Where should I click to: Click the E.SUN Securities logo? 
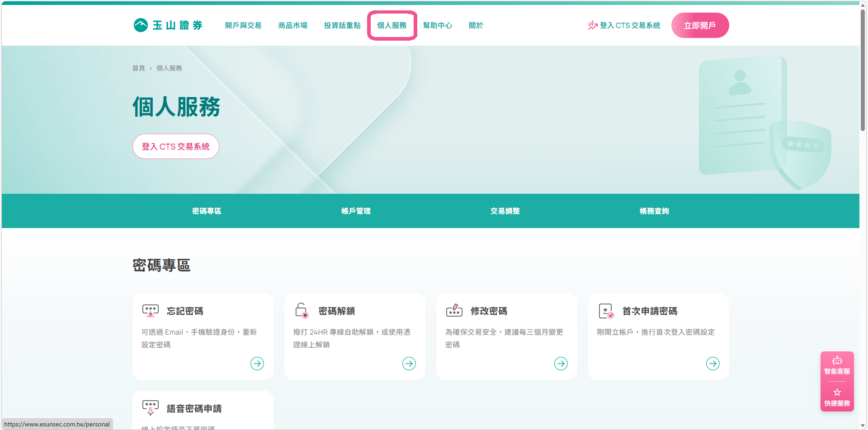click(x=168, y=25)
